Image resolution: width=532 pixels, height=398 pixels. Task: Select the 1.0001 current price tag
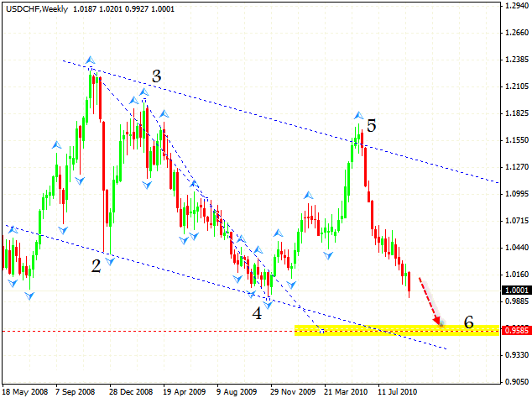pos(516,290)
